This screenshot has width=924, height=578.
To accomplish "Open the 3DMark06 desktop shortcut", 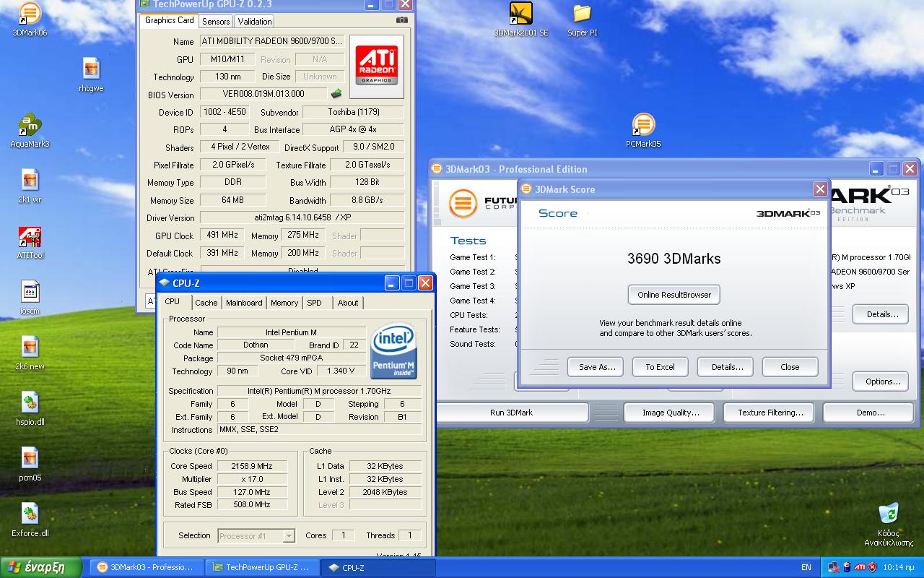I will (x=30, y=20).
